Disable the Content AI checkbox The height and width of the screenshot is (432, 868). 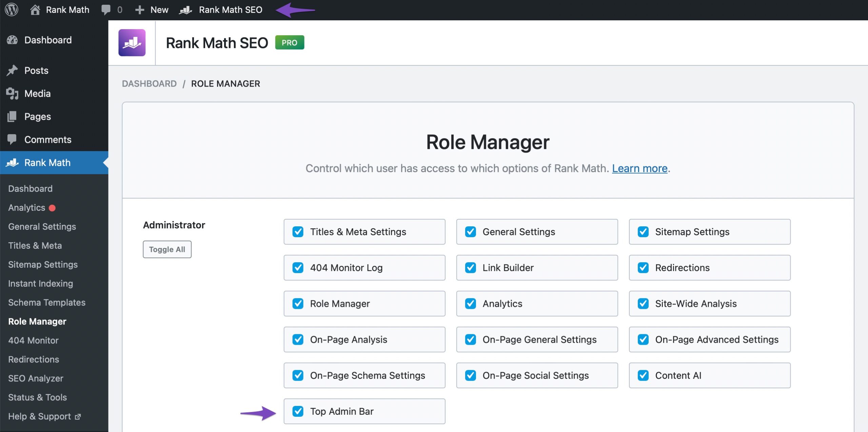point(643,375)
